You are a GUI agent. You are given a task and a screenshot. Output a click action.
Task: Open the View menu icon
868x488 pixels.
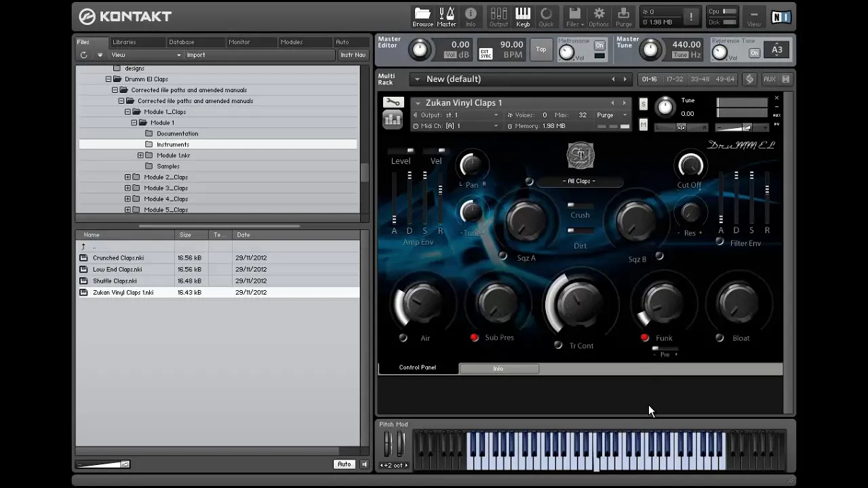(754, 17)
